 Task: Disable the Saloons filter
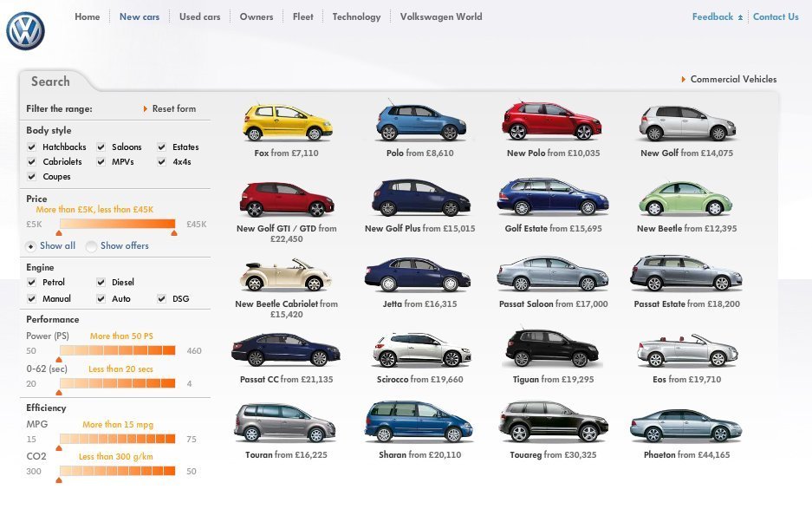[101, 147]
